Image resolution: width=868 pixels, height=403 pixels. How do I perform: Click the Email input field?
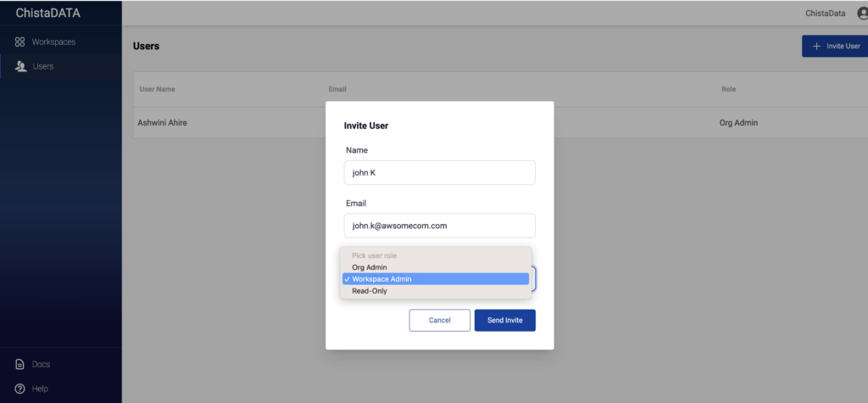440,226
